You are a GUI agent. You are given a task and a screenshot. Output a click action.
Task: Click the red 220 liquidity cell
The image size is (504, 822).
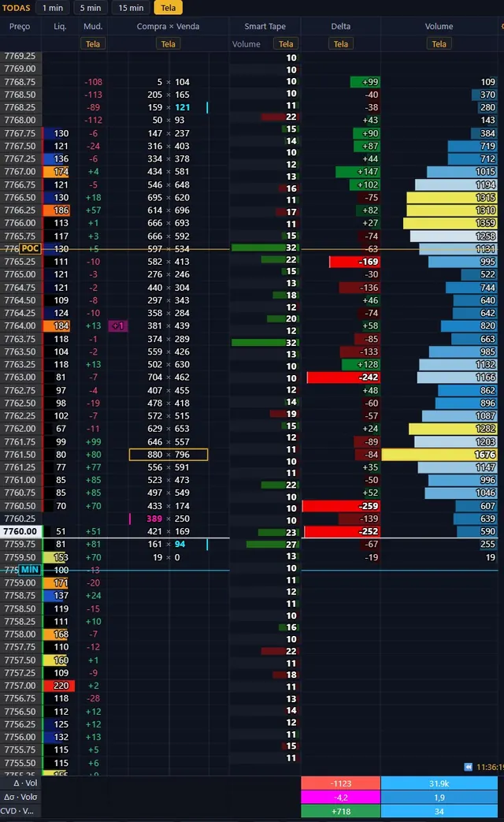[59, 686]
